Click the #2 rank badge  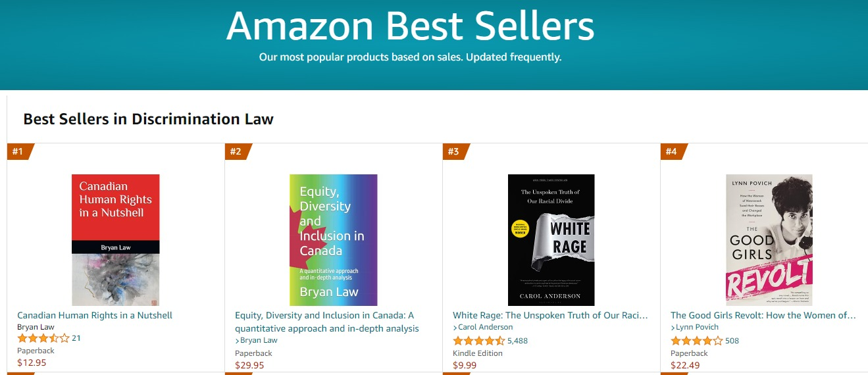click(x=236, y=152)
